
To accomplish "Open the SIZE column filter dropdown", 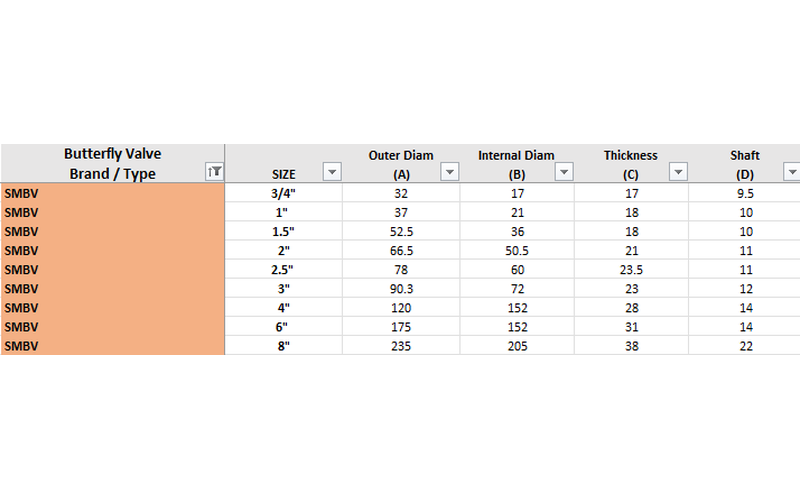I will pyautogui.click(x=332, y=171).
